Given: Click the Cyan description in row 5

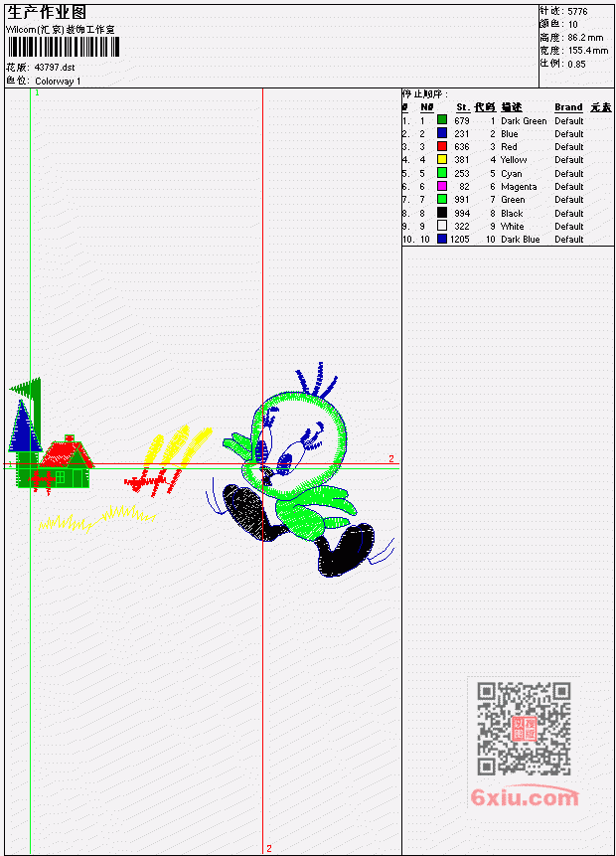Looking at the screenshot, I should coord(512,174).
